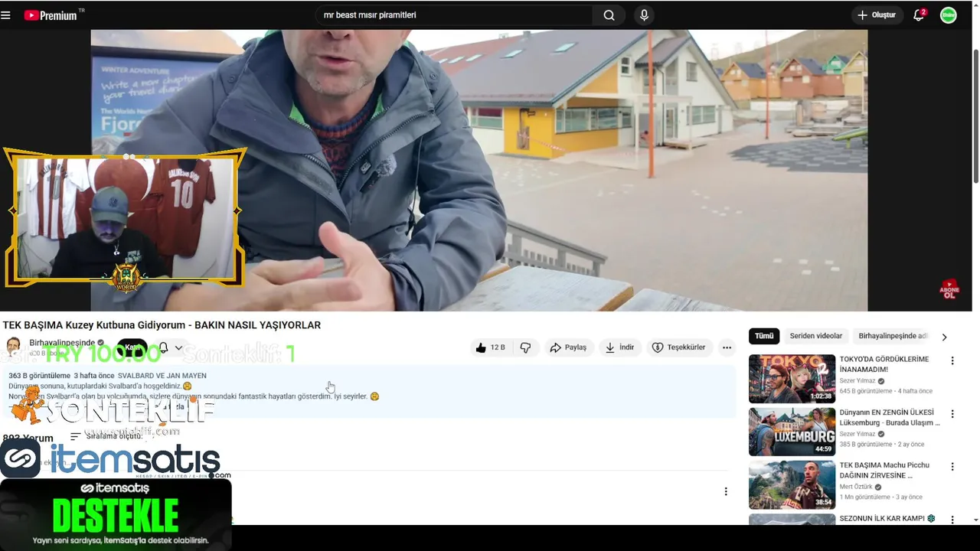Viewport: 980px width, 551px height.
Task: Open the notifications bell
Action: point(919,15)
